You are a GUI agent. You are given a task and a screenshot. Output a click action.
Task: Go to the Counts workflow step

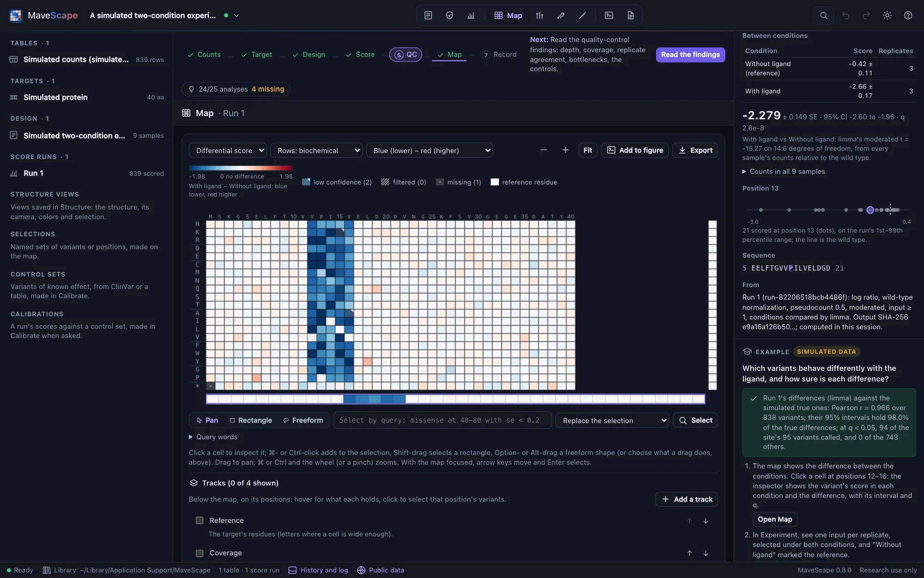204,55
